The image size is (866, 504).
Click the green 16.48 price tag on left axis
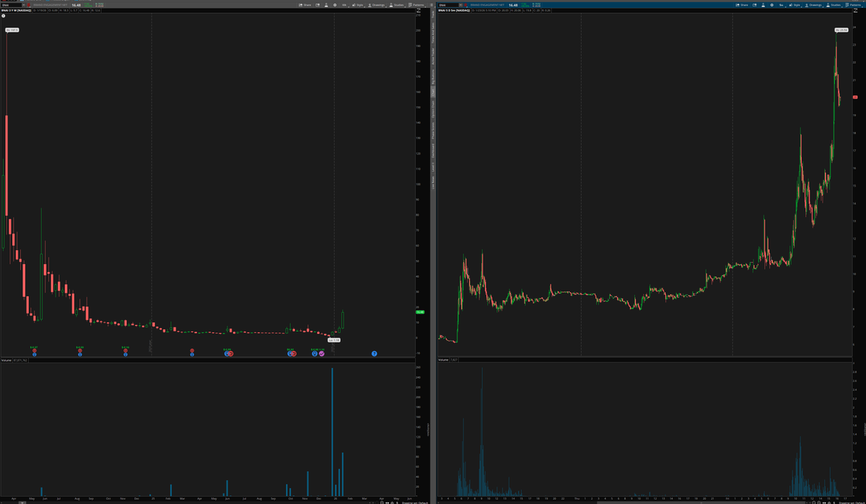pyautogui.click(x=421, y=312)
